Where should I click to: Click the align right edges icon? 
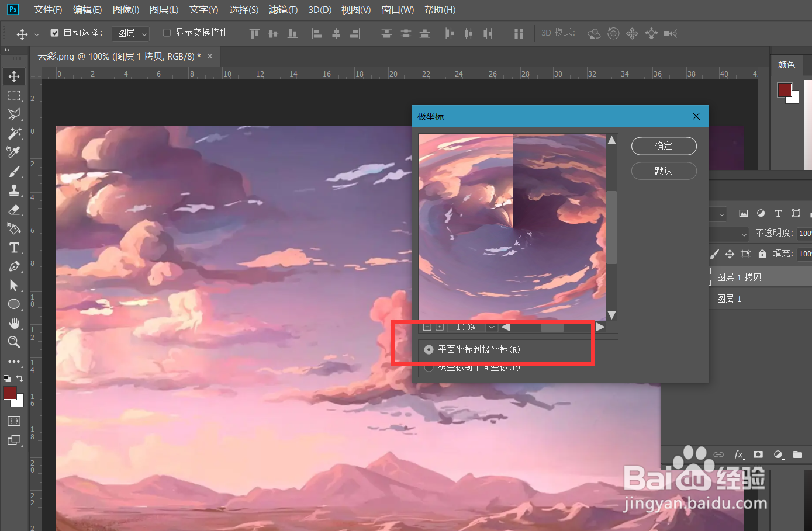(355, 34)
